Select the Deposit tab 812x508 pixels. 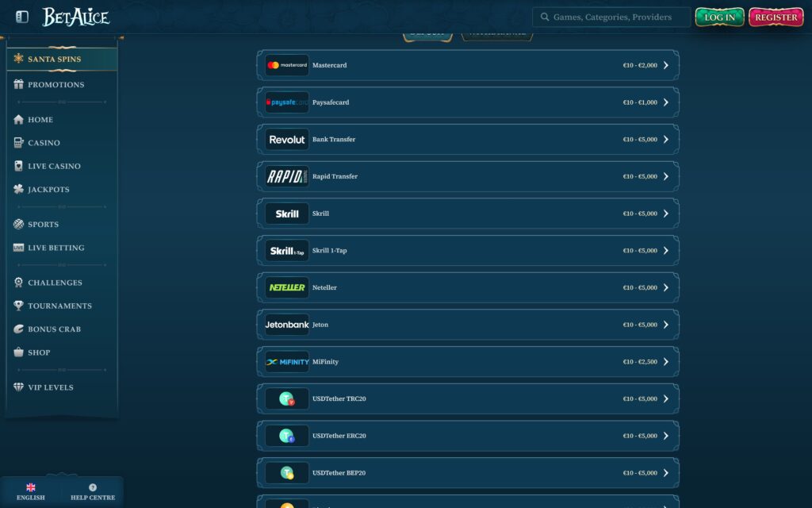tap(428, 33)
